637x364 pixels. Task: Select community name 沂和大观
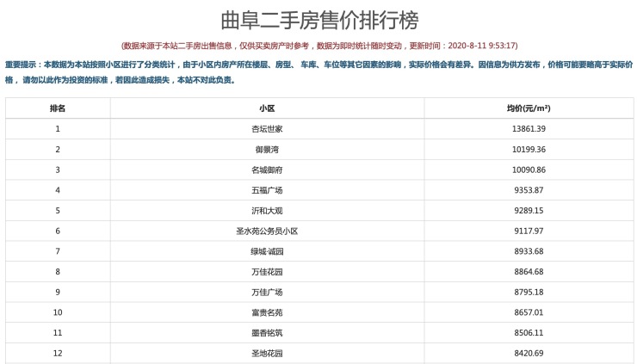coord(267,211)
